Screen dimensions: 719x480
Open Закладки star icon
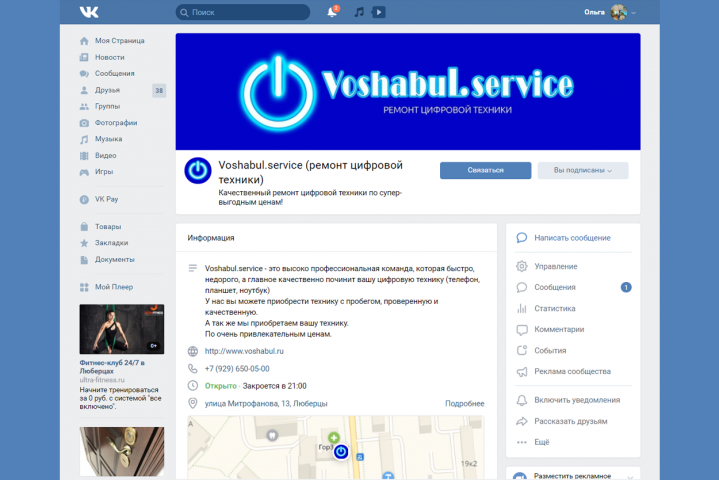point(84,243)
